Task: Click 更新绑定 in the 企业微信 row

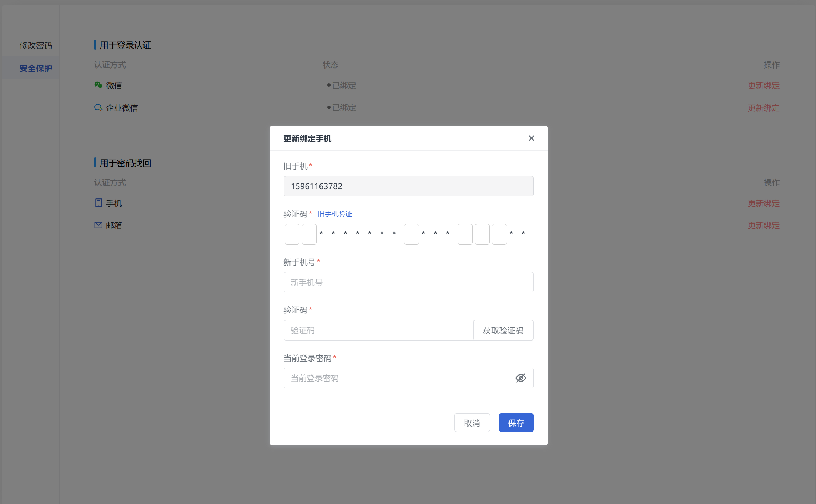Action: [764, 108]
